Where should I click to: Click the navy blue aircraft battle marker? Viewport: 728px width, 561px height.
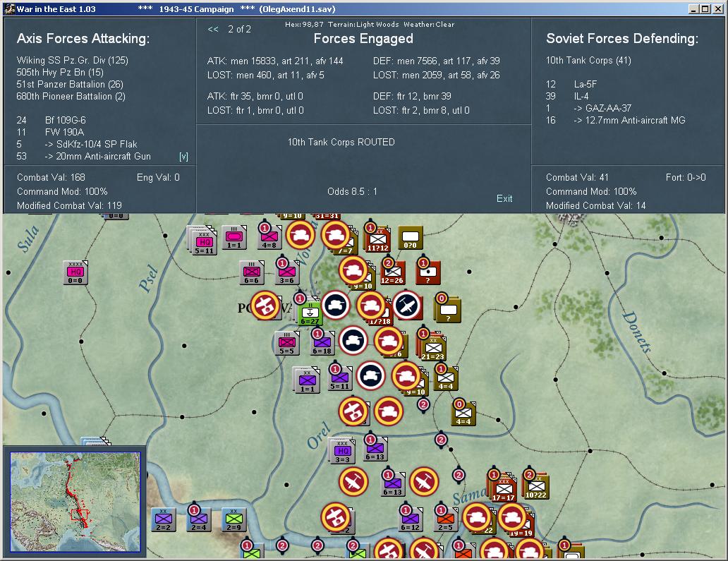tap(407, 305)
